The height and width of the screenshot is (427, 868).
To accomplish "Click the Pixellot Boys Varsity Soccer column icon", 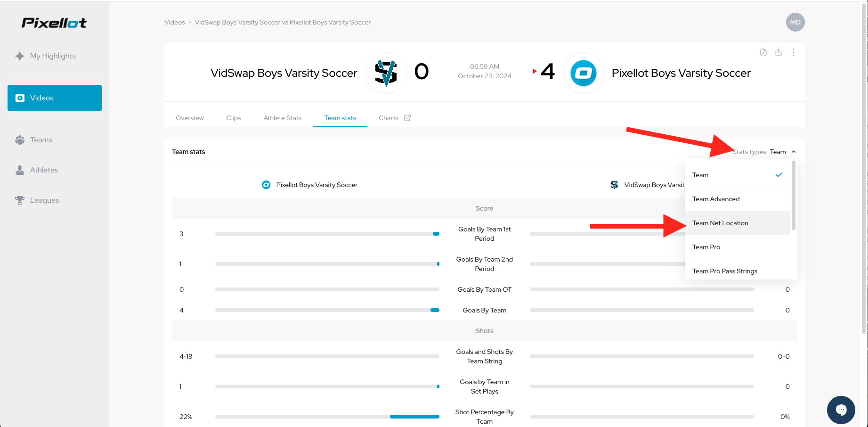I will tap(266, 185).
